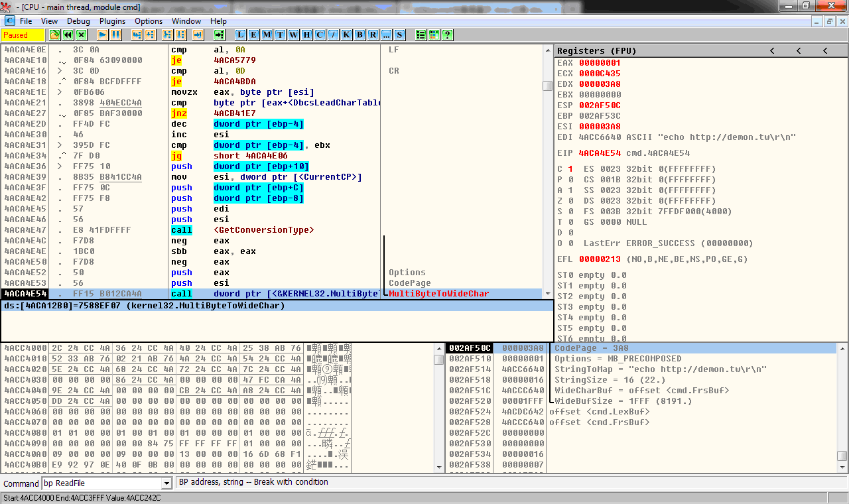Open the Plugins menu
This screenshot has height=504, width=849.
112,21
